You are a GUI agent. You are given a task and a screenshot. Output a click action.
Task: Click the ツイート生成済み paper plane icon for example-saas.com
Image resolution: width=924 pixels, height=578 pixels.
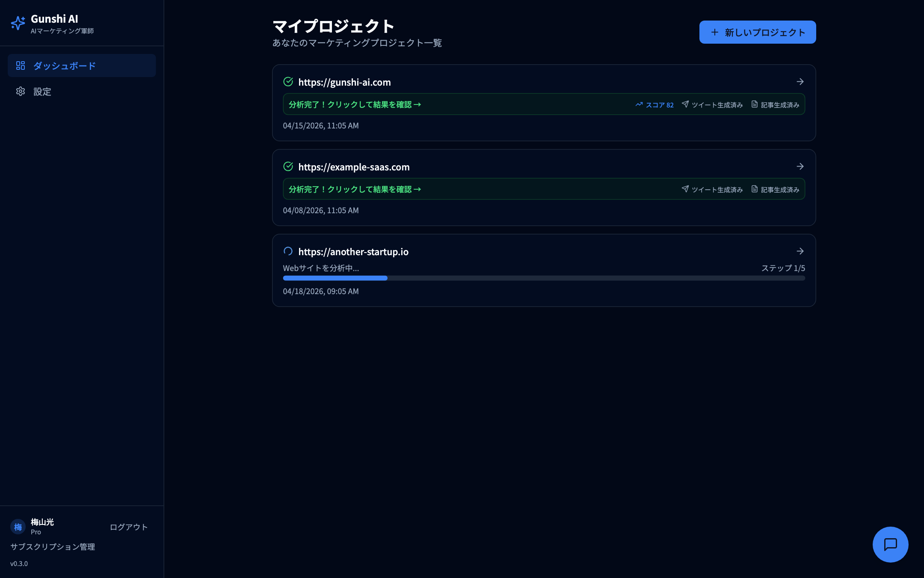click(686, 189)
